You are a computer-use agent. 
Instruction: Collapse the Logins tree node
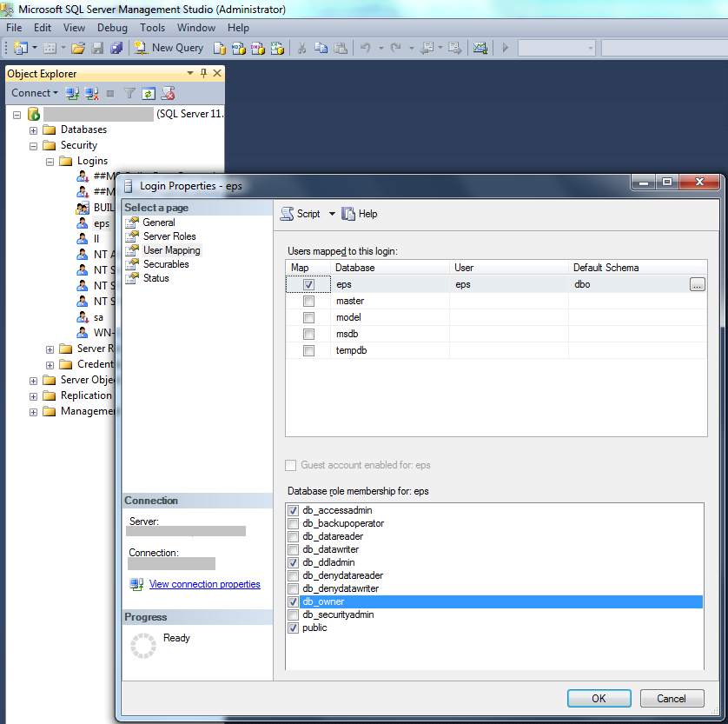[50, 162]
